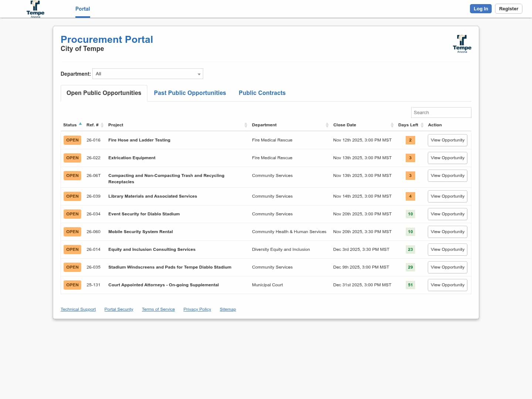Image resolution: width=532 pixels, height=399 pixels.
Task: Sort by Department column arrows
Action: coord(327,125)
